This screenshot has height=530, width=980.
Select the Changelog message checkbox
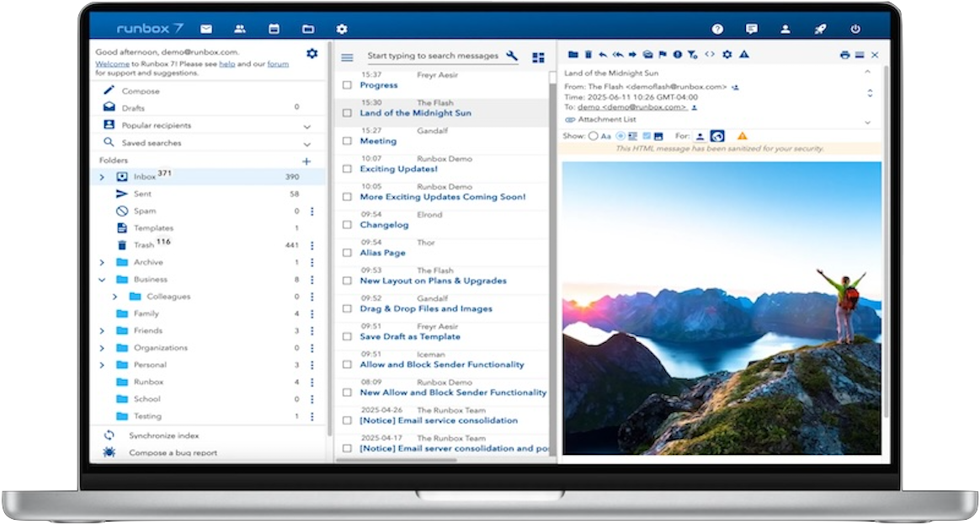347,225
